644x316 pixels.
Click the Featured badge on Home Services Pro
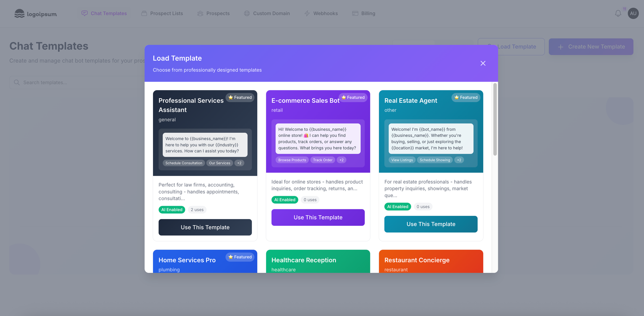pyautogui.click(x=240, y=257)
